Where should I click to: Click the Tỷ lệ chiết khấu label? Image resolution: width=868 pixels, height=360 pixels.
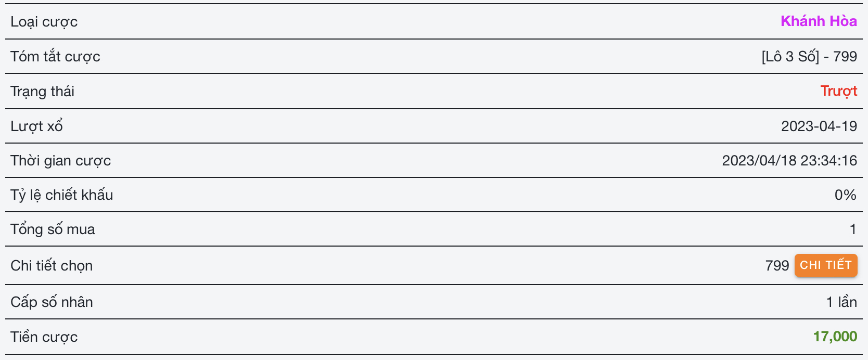coord(61,195)
